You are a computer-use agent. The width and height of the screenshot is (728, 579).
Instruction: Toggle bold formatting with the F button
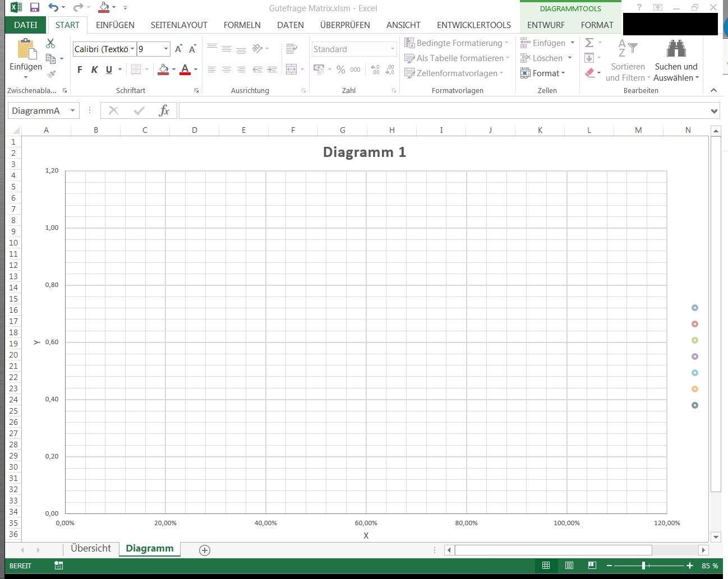79,70
